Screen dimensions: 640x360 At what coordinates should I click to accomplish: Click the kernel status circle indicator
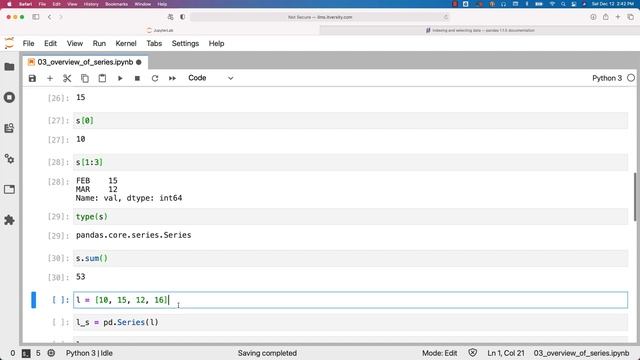(x=631, y=78)
